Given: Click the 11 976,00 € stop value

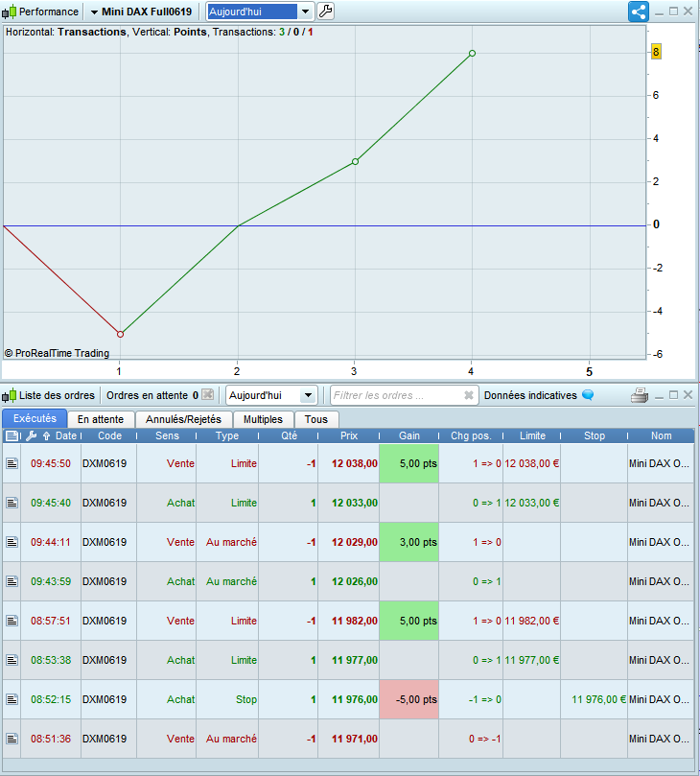Looking at the screenshot, I should point(598,699).
